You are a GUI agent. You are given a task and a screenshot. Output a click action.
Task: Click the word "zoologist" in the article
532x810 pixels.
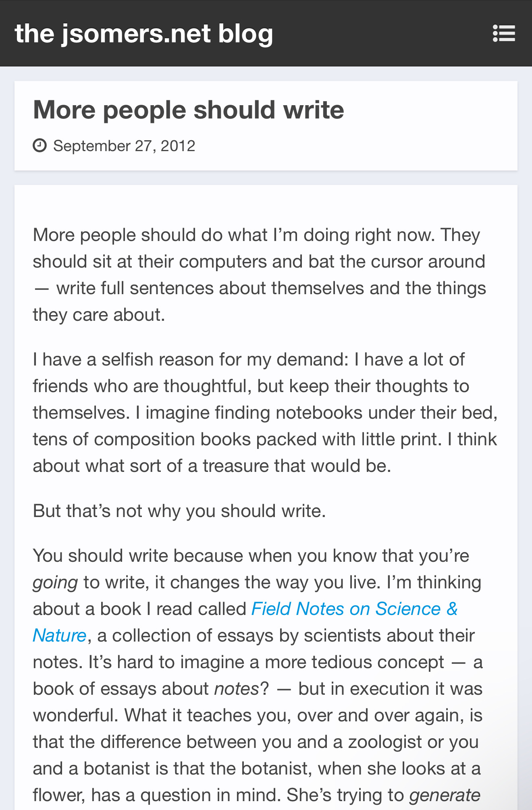coord(385,742)
